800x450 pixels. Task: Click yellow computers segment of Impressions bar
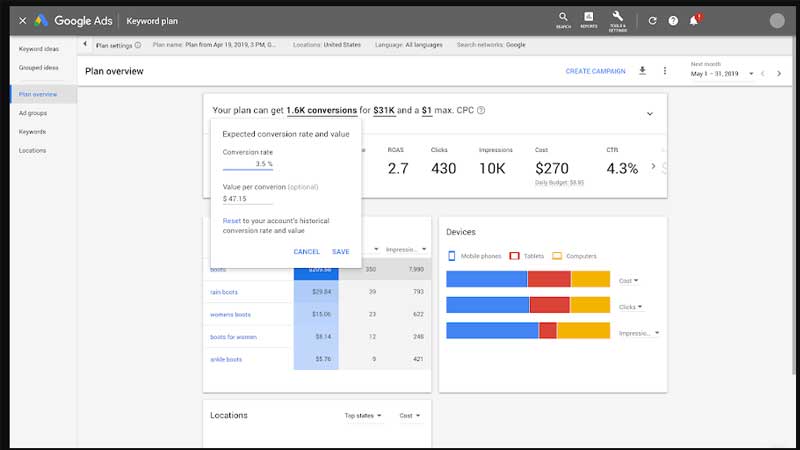click(x=583, y=331)
